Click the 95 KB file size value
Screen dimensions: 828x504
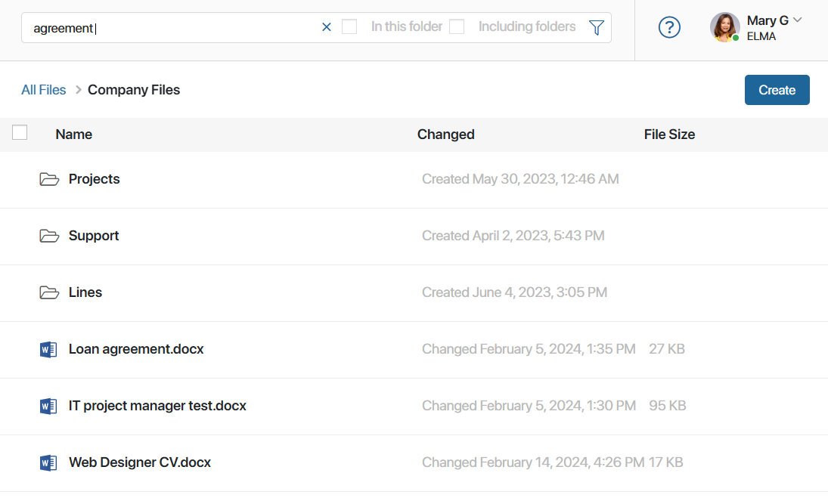click(667, 405)
